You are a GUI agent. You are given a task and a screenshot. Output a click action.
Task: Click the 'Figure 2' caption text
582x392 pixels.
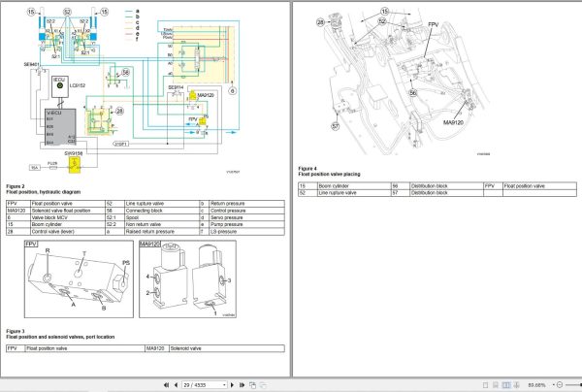(x=16, y=186)
